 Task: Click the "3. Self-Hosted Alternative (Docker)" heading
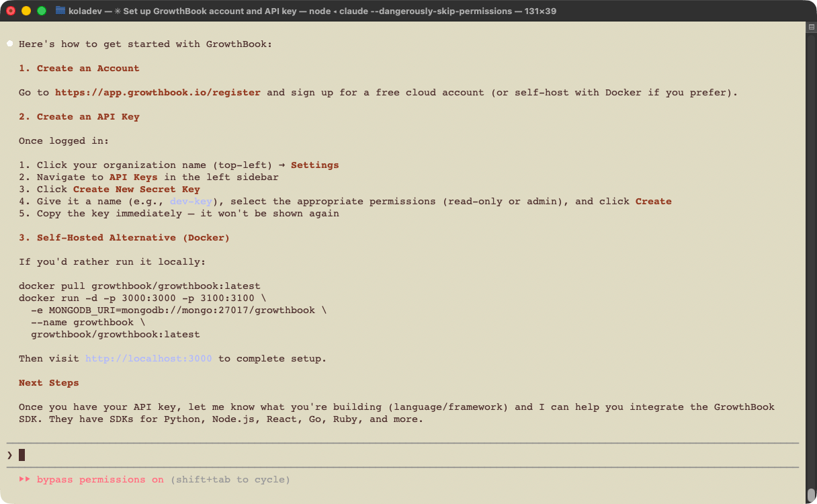(x=124, y=238)
